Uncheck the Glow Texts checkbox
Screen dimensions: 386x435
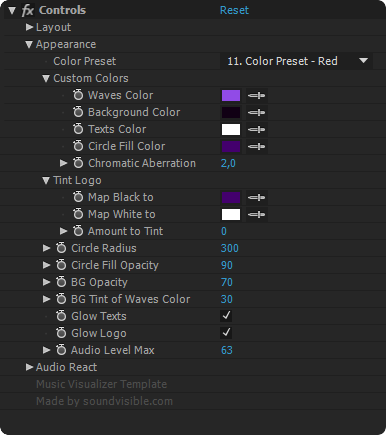(x=226, y=316)
